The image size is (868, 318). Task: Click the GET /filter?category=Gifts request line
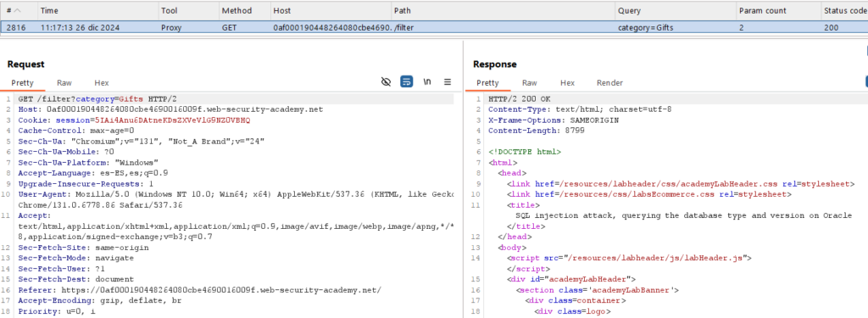coord(97,99)
